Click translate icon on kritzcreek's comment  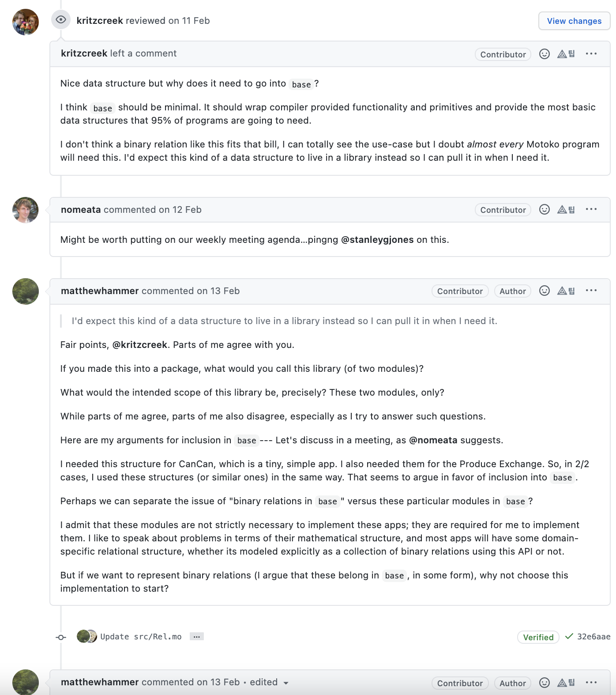(566, 54)
